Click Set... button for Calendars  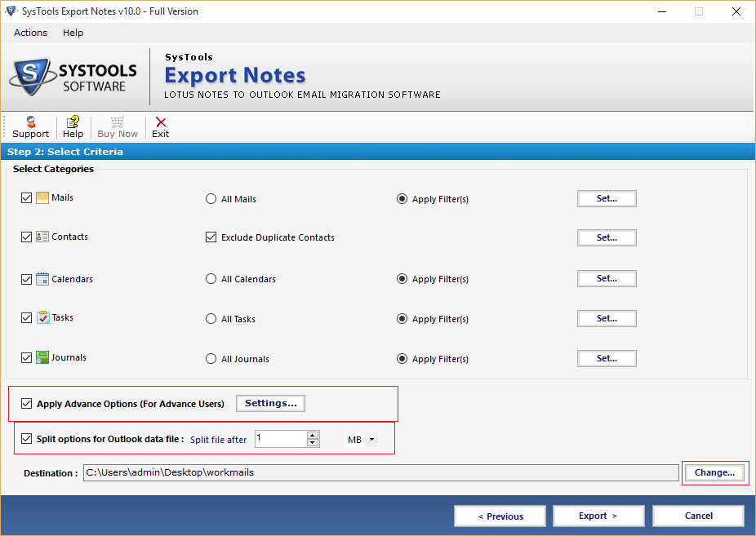(607, 278)
